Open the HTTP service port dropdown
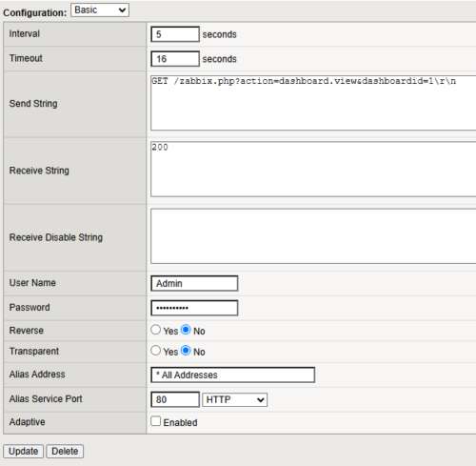 235,399
